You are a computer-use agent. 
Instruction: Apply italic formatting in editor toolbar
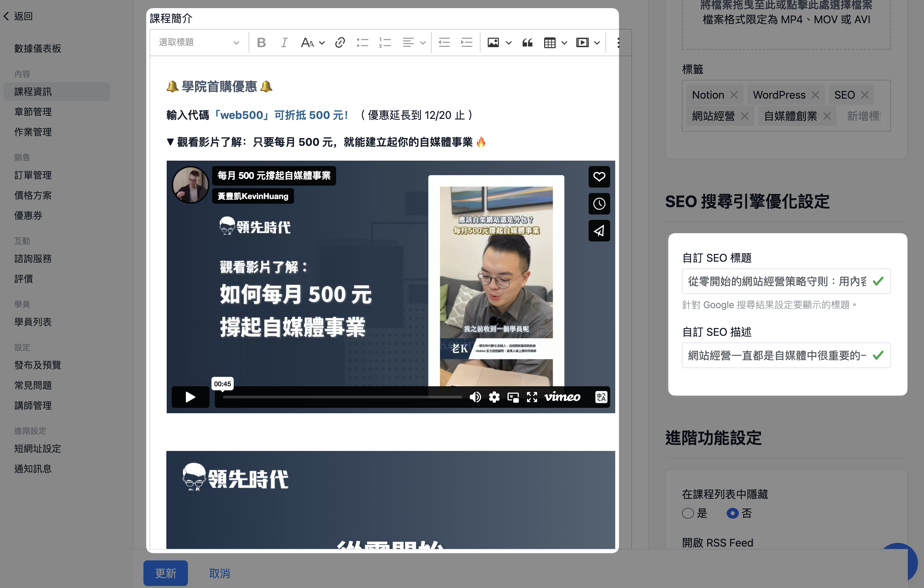click(284, 43)
